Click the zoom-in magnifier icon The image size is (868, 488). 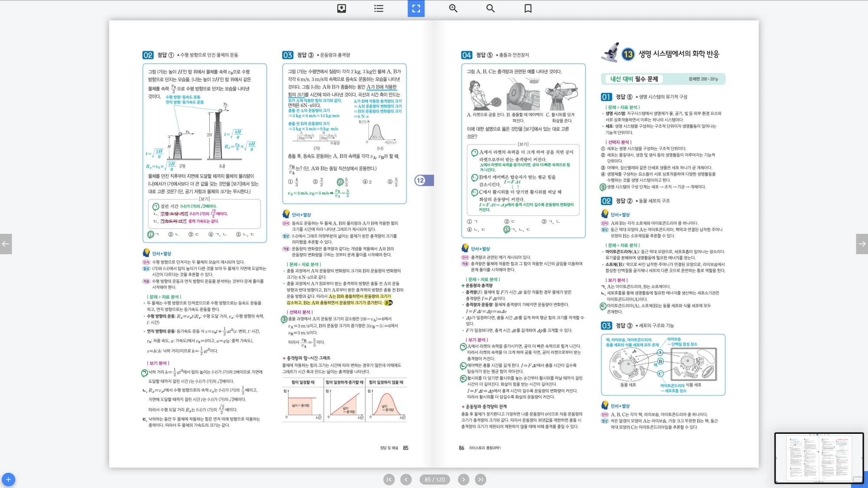coord(453,8)
